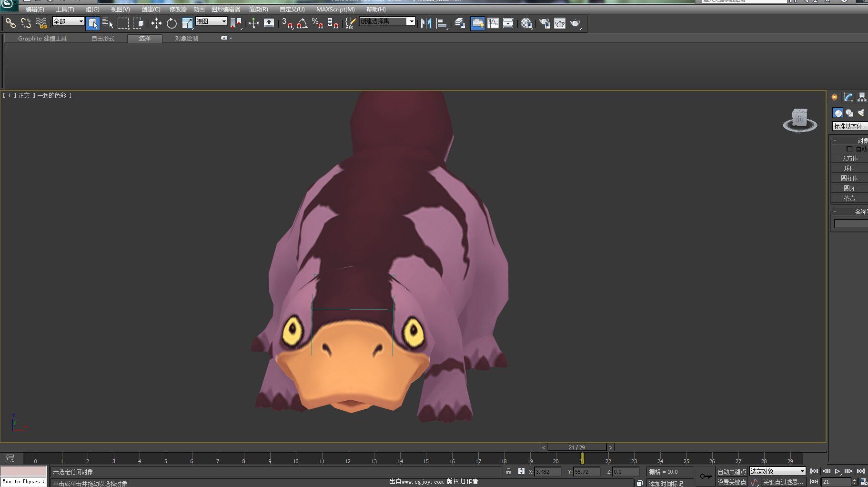Click the time slider showing 21 / 29
The height and width of the screenshot is (487, 868).
577,447
